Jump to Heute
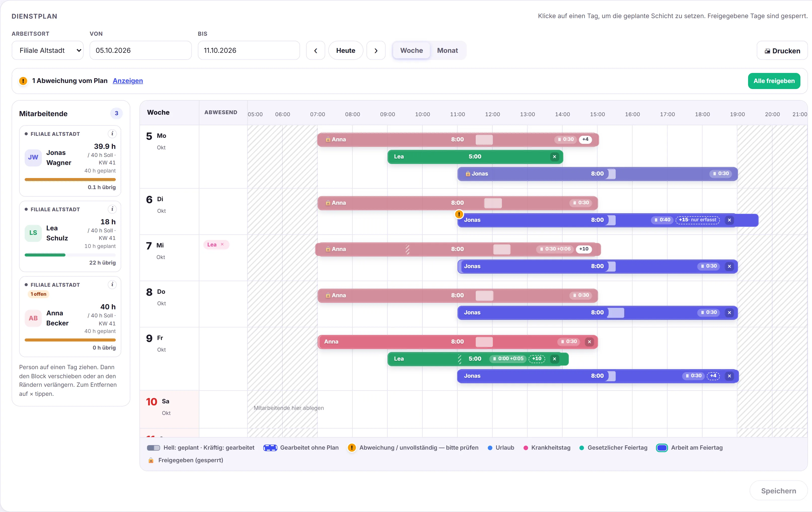The image size is (812, 512). [346, 51]
